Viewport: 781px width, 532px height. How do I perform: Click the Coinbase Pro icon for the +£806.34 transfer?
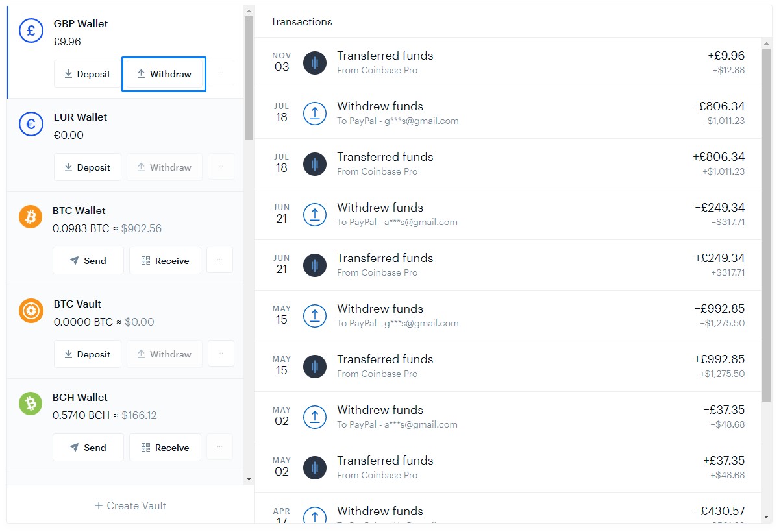(x=315, y=164)
